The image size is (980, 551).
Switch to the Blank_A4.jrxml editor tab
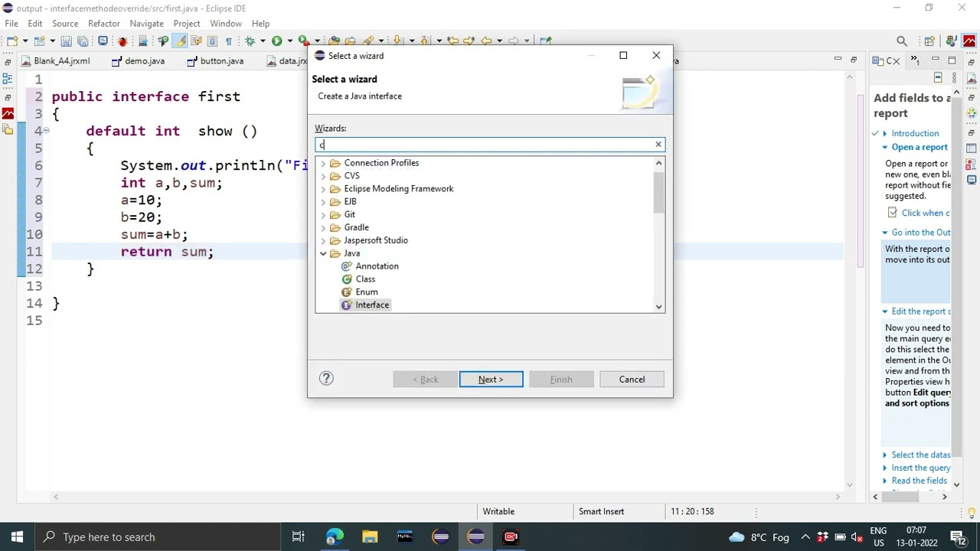56,61
